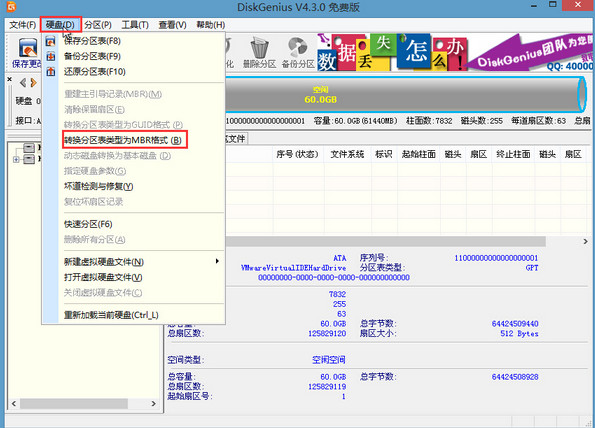This screenshot has height=428, width=595.
Task: Go to next disk with orange right arrow
Action: tap(33, 82)
